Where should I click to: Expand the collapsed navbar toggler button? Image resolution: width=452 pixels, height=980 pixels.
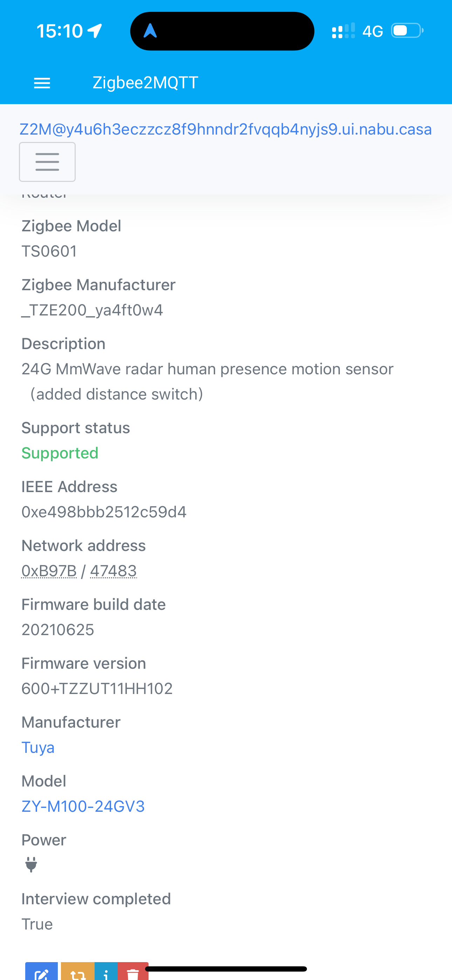pyautogui.click(x=47, y=162)
